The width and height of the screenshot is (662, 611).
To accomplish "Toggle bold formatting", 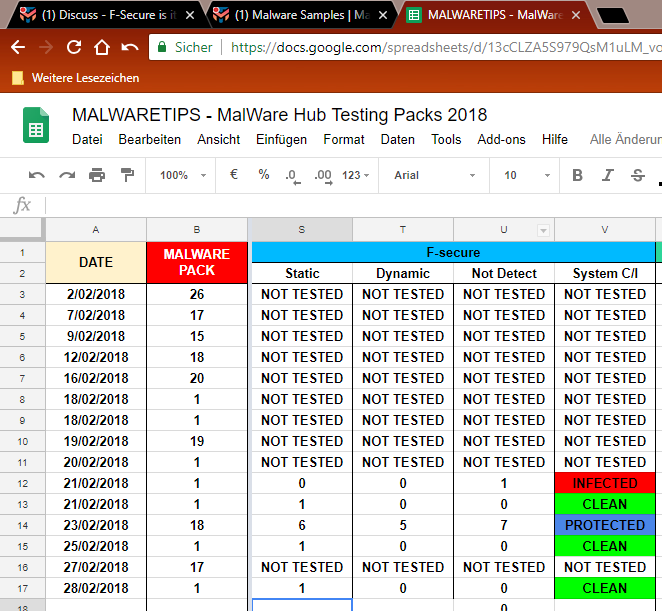I will tap(577, 175).
